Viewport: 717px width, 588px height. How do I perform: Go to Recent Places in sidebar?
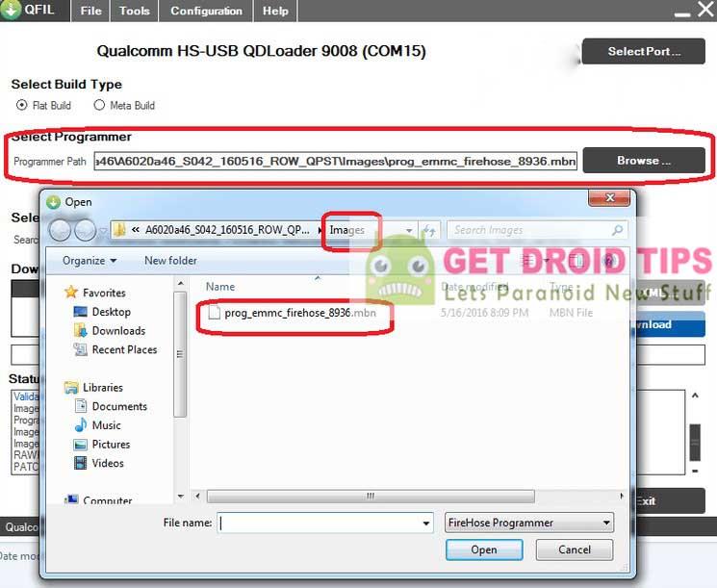pos(124,350)
